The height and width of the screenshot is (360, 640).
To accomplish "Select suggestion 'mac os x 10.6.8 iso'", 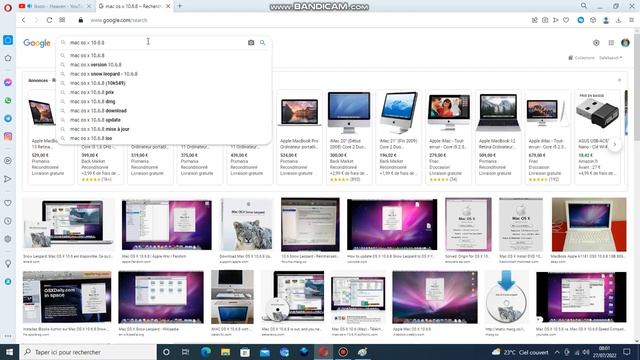I will point(165,138).
